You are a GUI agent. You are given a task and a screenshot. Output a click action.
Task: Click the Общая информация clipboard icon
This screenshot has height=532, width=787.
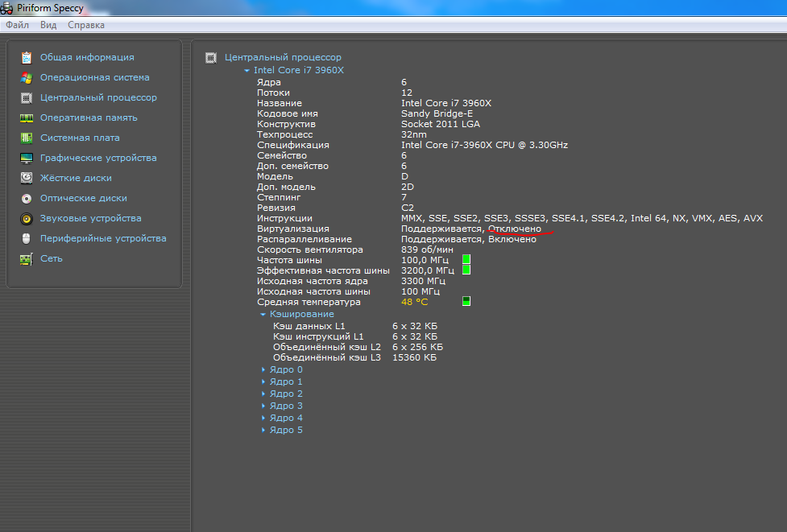(27, 58)
